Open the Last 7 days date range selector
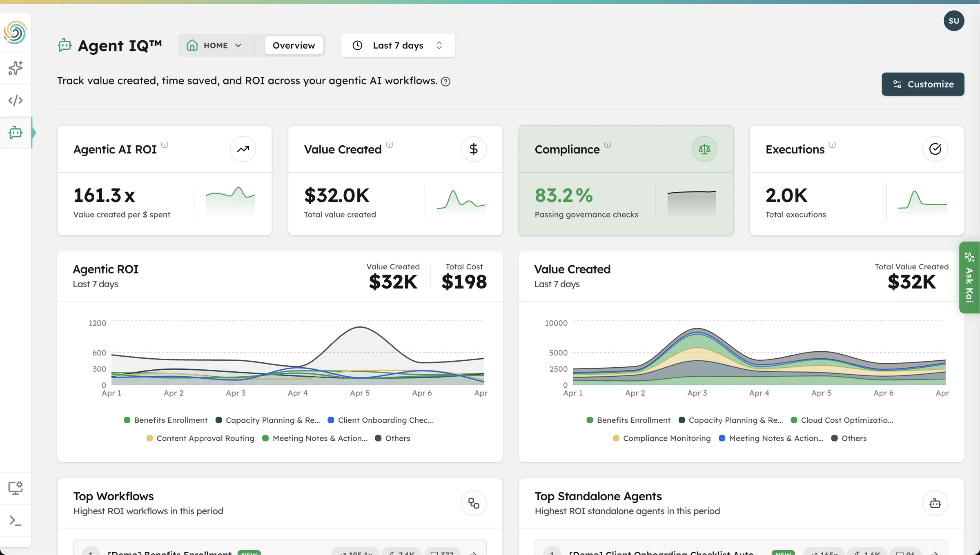The image size is (980, 555). click(x=398, y=45)
